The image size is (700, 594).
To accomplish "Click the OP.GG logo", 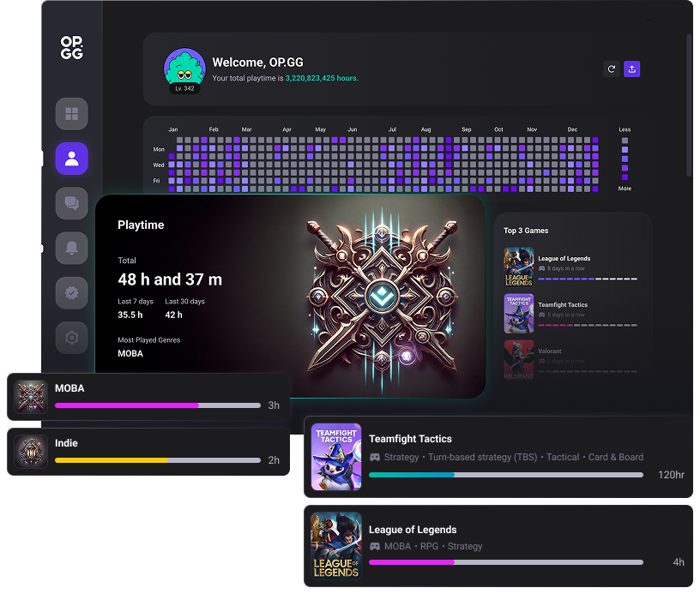I will pos(71,48).
